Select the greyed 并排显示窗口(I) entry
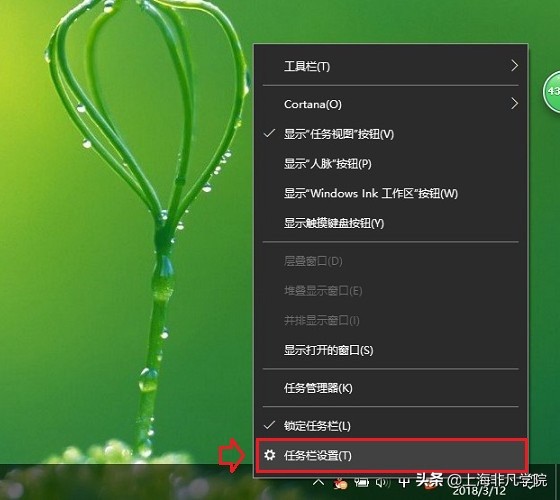 click(x=390, y=320)
